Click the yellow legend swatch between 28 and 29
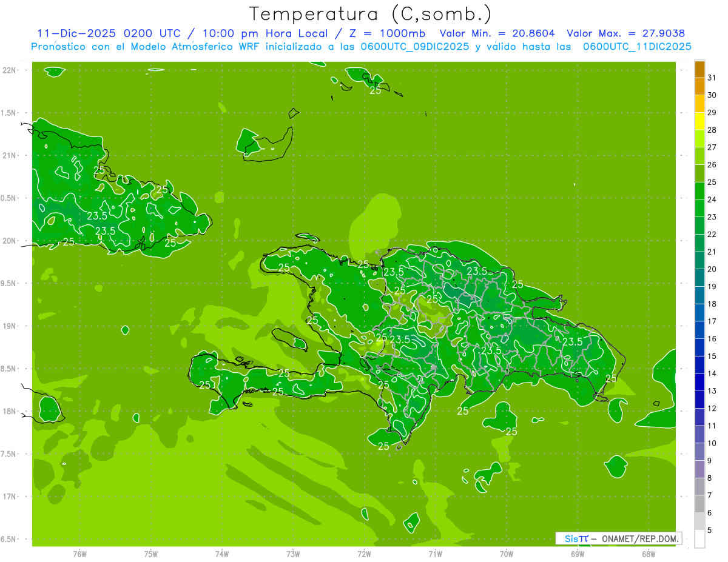Viewport: 728px width, 562px height. (x=699, y=121)
